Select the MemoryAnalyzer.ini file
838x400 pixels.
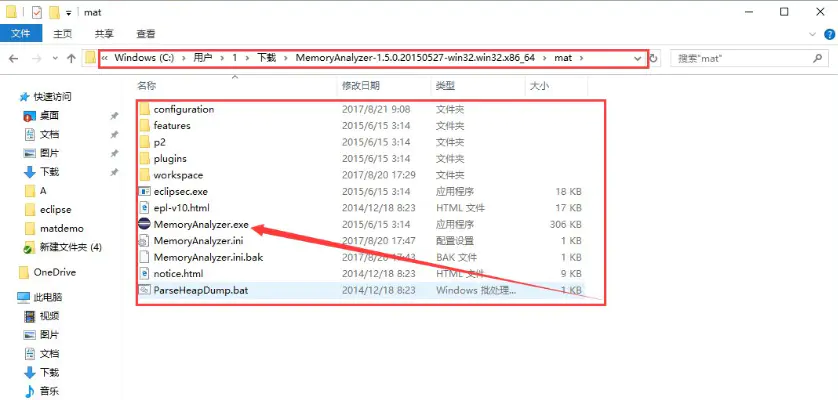[198, 241]
